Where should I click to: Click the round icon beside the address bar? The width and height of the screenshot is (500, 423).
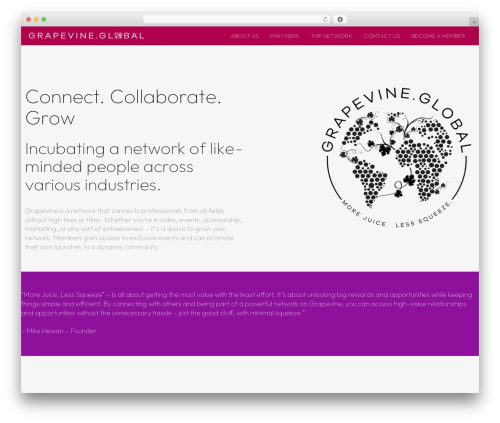point(340,19)
